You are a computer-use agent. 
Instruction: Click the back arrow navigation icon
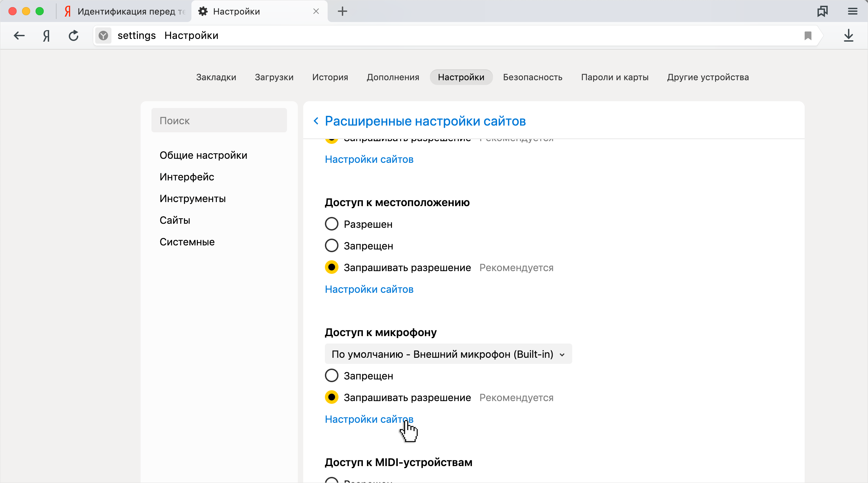pyautogui.click(x=19, y=36)
